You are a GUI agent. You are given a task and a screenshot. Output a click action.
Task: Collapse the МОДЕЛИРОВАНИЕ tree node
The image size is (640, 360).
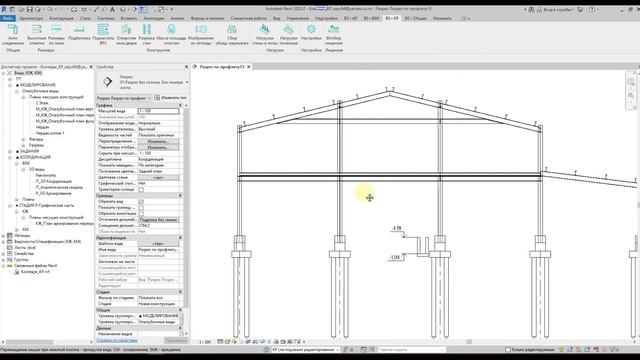(10, 85)
